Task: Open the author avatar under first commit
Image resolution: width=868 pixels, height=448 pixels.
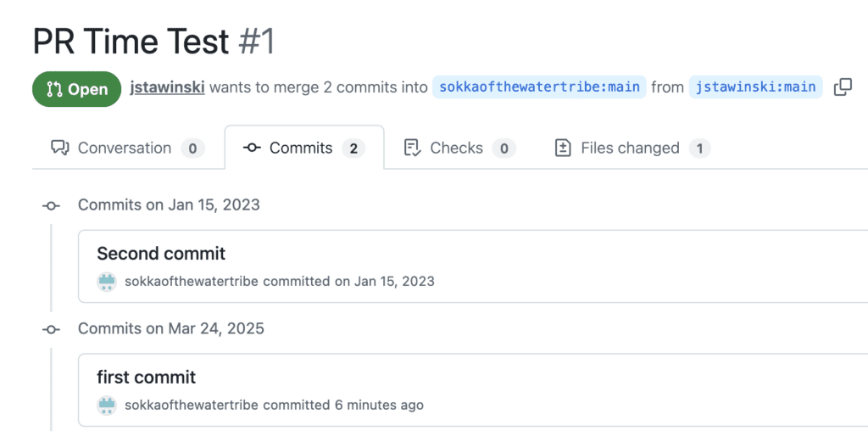Action: point(107,406)
